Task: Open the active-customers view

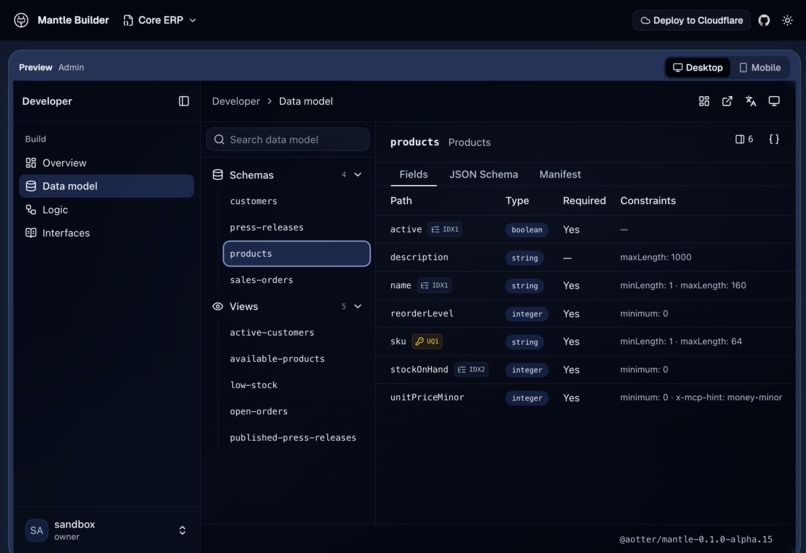Action: click(297, 333)
